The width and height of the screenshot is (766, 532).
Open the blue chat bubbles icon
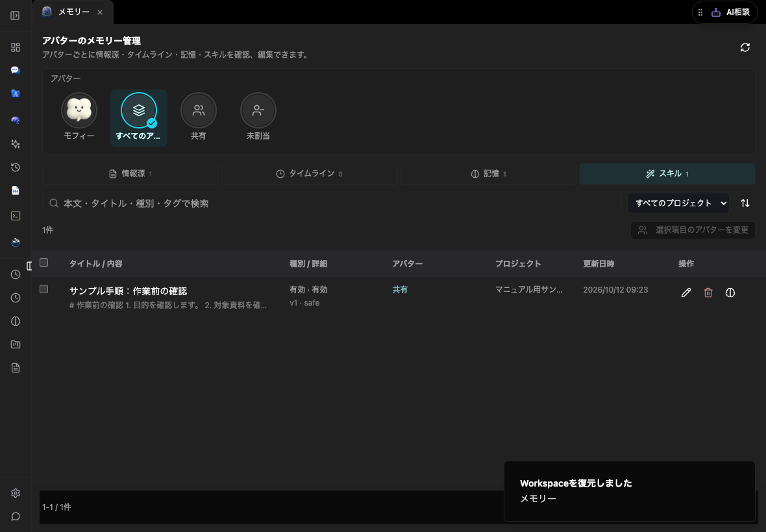tap(15, 70)
